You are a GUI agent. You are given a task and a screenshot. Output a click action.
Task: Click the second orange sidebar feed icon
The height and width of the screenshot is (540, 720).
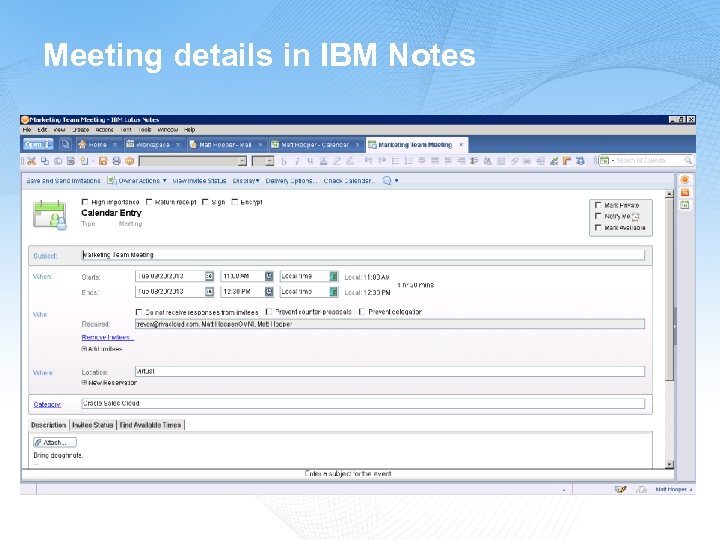685,192
